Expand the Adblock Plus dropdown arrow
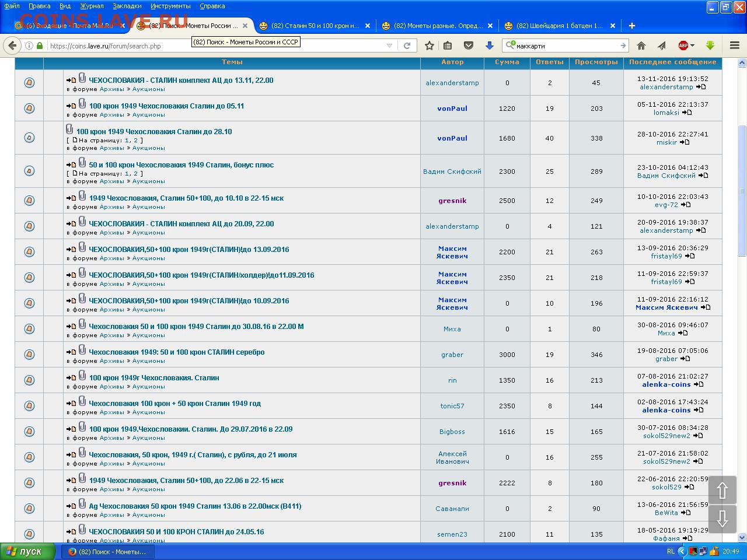The height and width of the screenshot is (560, 747). point(692,45)
